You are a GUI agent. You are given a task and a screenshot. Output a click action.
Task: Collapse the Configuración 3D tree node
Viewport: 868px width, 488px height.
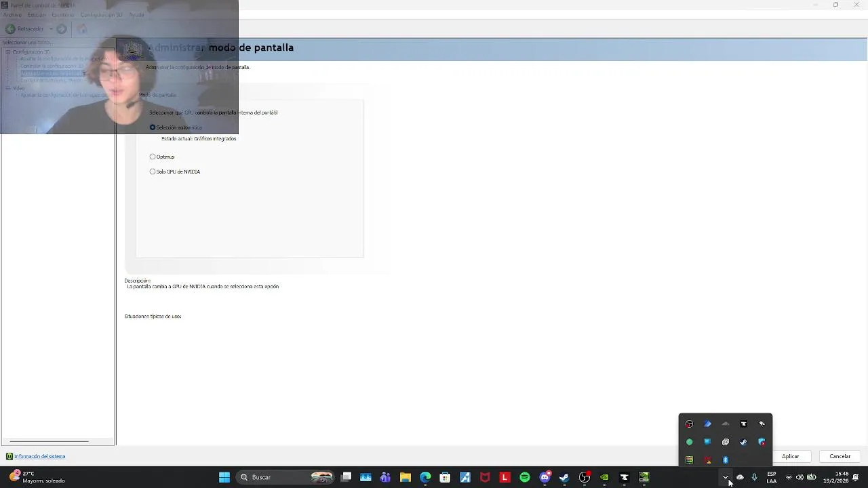[7, 52]
